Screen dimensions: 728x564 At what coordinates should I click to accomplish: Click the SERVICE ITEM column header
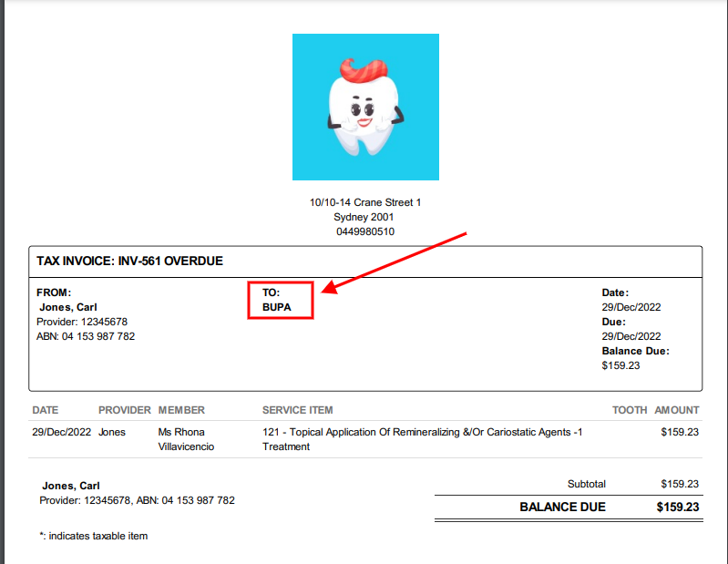[x=298, y=410]
